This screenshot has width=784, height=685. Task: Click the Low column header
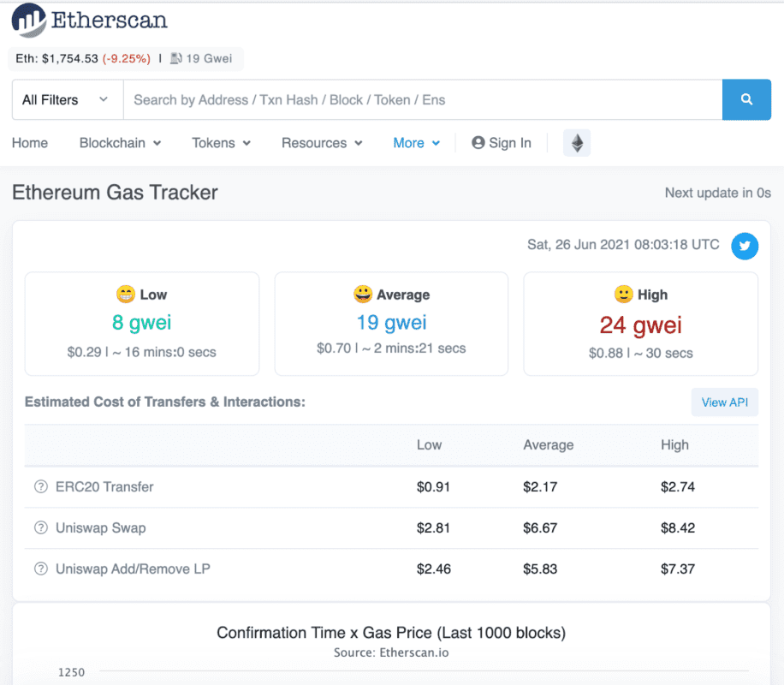coord(429,445)
